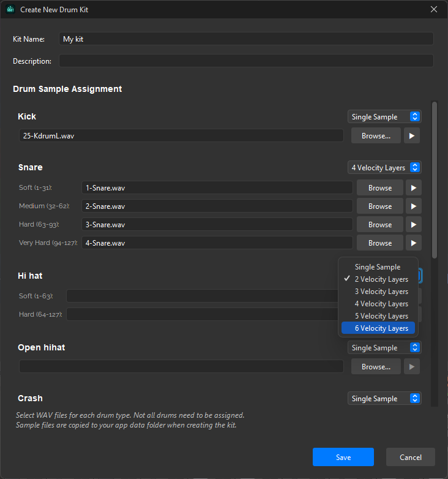Viewport: 448px width, 479px height.
Task: Cancel drum kit creation
Action: [x=411, y=458]
